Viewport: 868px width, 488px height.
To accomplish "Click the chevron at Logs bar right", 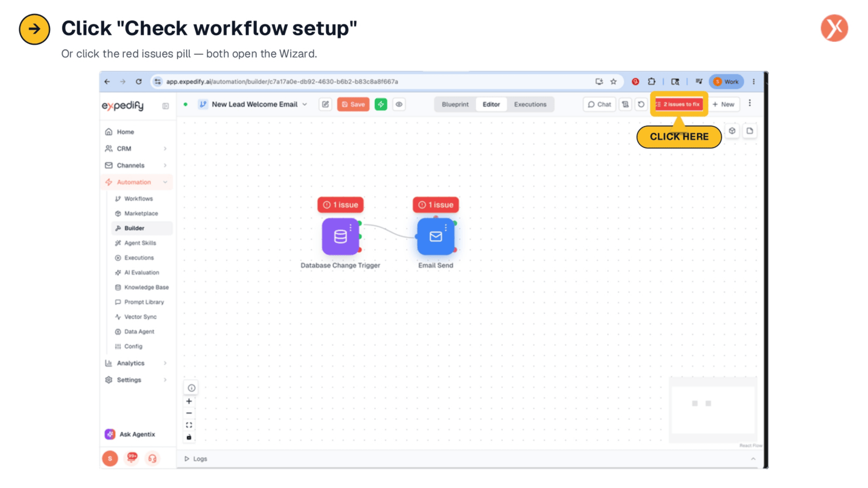I will (753, 459).
